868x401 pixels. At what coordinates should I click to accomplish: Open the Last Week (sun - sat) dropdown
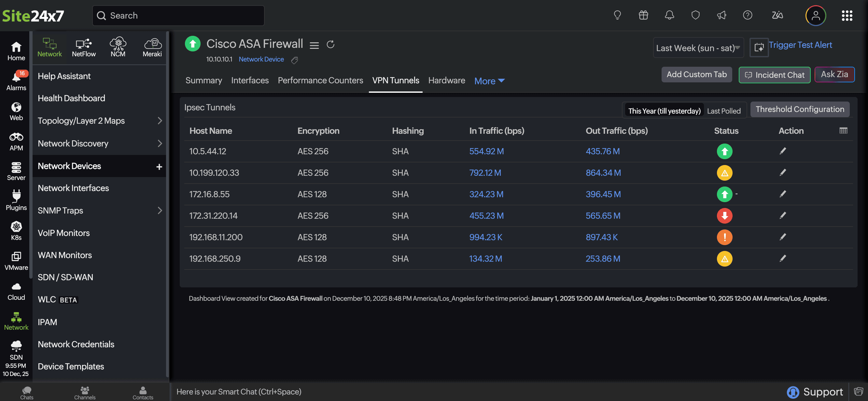coord(698,48)
